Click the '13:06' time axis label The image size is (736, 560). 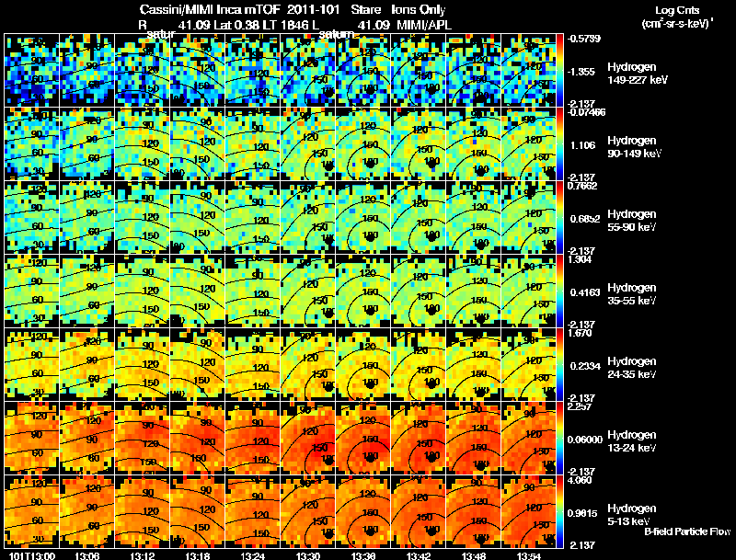(x=86, y=556)
